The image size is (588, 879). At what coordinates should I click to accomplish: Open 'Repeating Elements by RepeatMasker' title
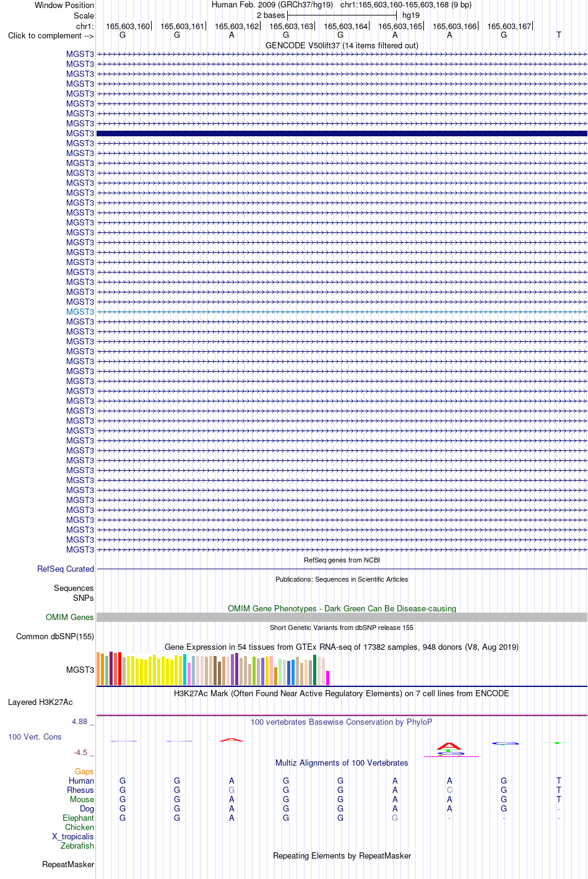pyautogui.click(x=342, y=855)
